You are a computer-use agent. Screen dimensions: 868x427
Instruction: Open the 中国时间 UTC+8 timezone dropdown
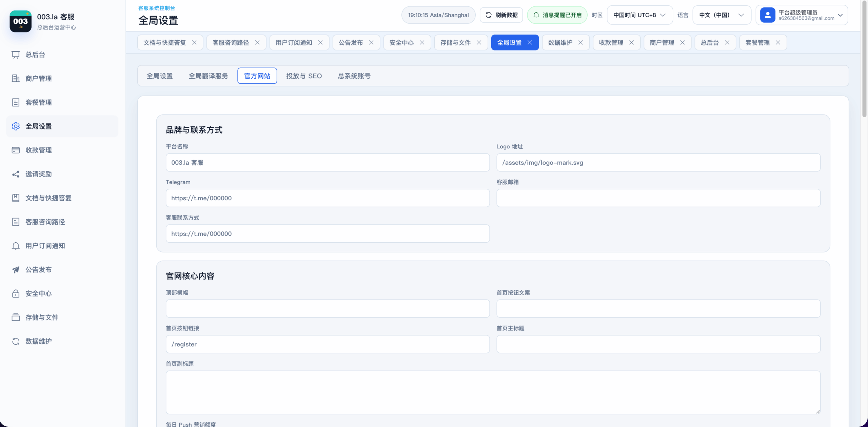pos(640,15)
